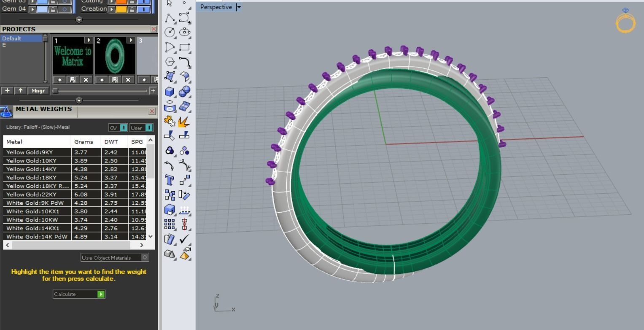Image resolution: width=644 pixels, height=330 pixels.
Task: Select the grey box and cone shapes icon
Action: click(x=170, y=254)
